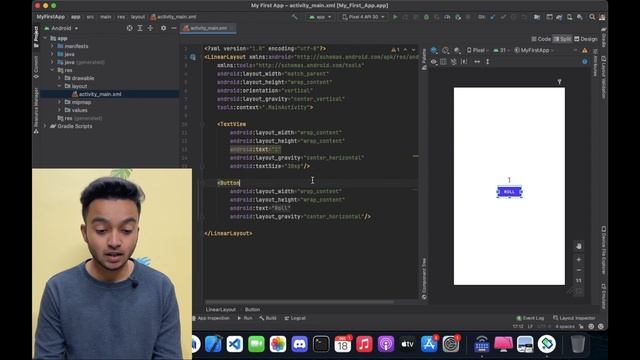This screenshot has width=640, height=360.
Task: Open Project panel gear settings
Action: [163, 28]
